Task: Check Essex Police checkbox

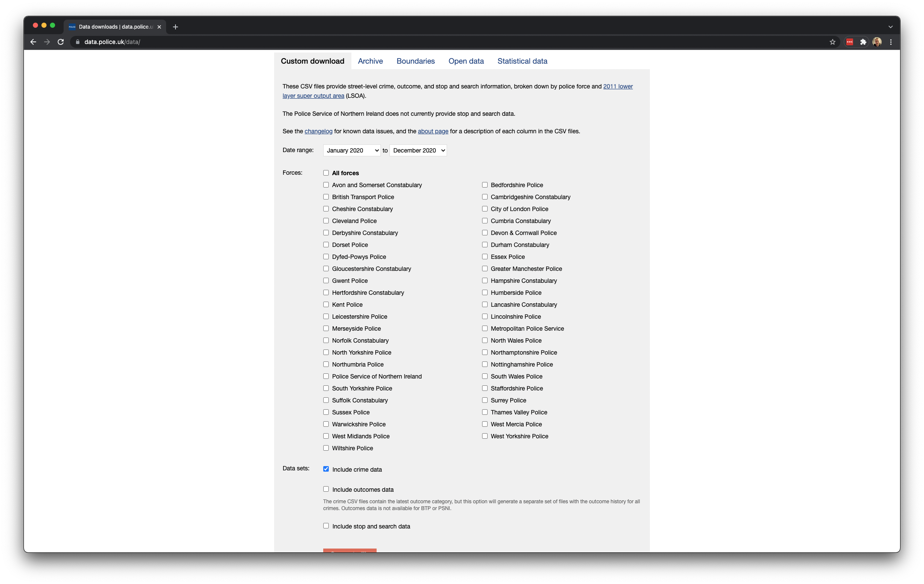Action: tap(485, 257)
